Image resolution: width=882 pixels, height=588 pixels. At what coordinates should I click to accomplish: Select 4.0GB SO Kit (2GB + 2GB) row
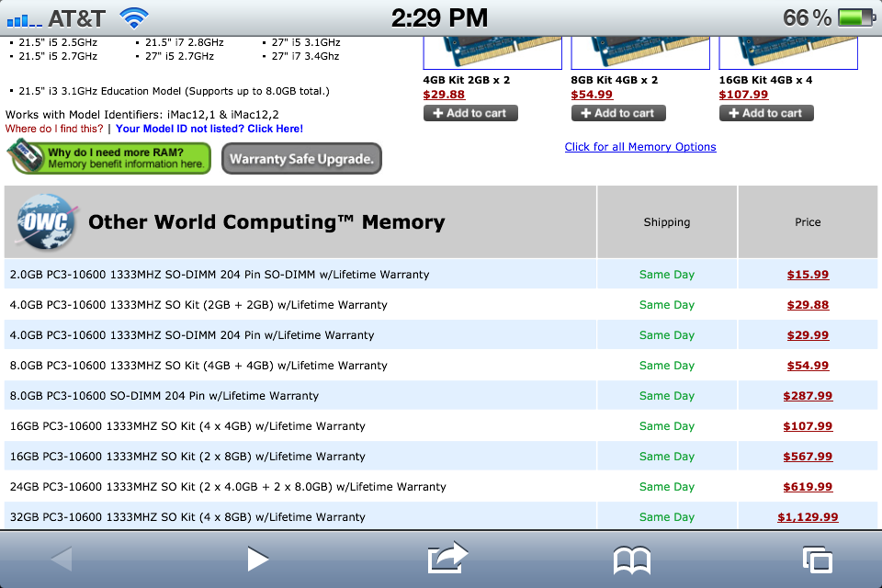point(198,305)
